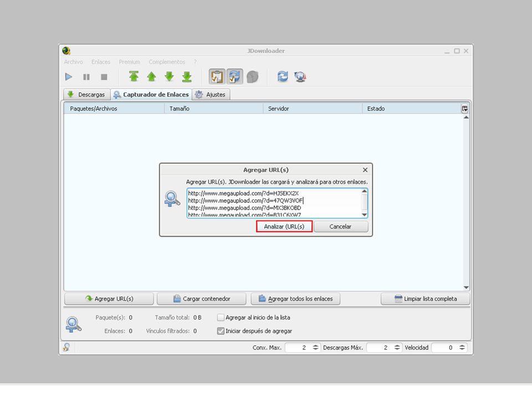Move selection up with green up arrow

(x=151, y=76)
